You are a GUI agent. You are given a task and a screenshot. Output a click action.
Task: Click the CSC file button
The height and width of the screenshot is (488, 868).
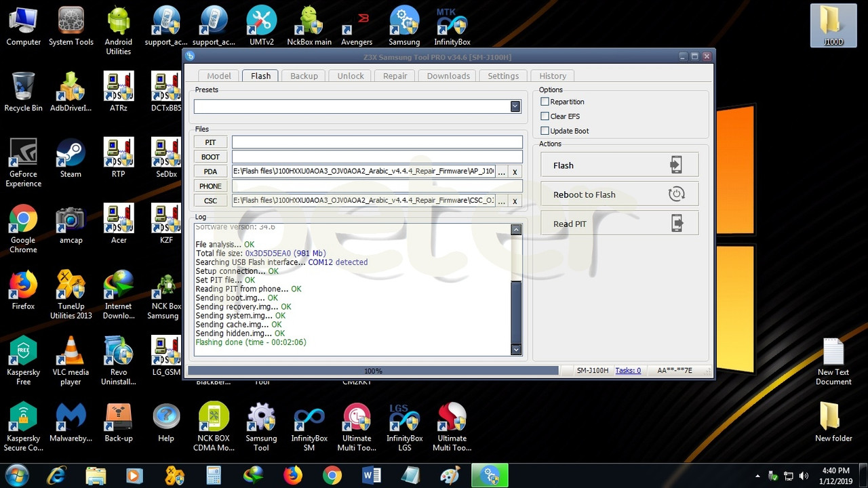210,201
